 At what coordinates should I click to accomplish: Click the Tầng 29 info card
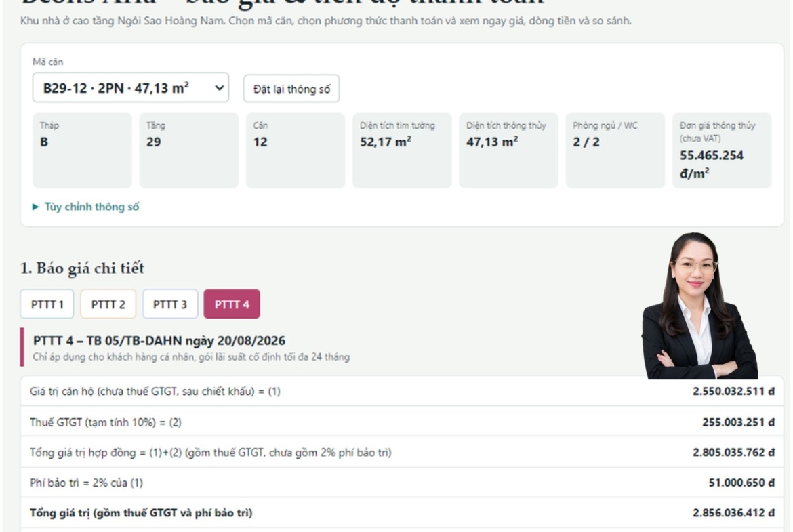click(188, 150)
